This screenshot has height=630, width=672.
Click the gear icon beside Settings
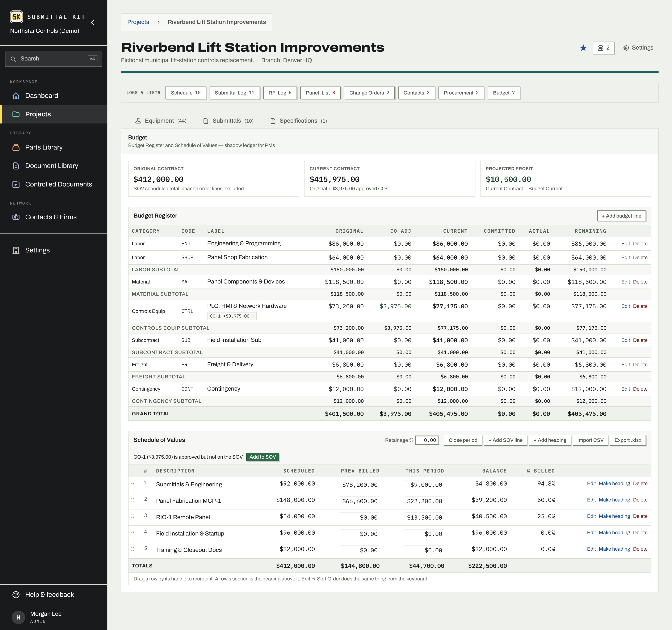tap(626, 48)
